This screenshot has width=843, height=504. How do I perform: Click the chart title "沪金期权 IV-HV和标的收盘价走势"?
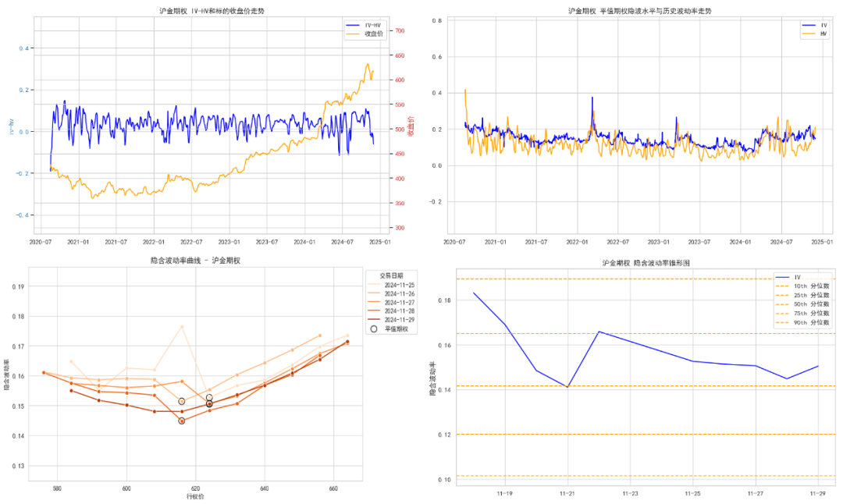(x=212, y=11)
